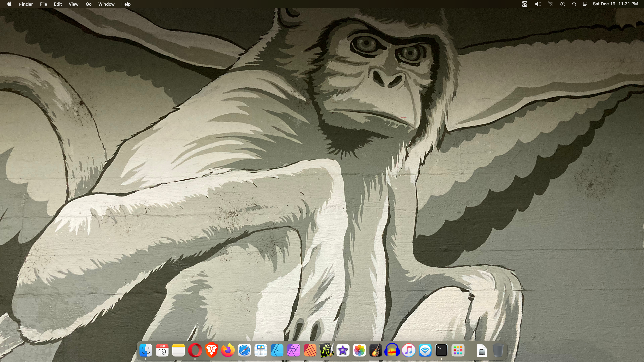Launch the Music app from the Dock

409,351
